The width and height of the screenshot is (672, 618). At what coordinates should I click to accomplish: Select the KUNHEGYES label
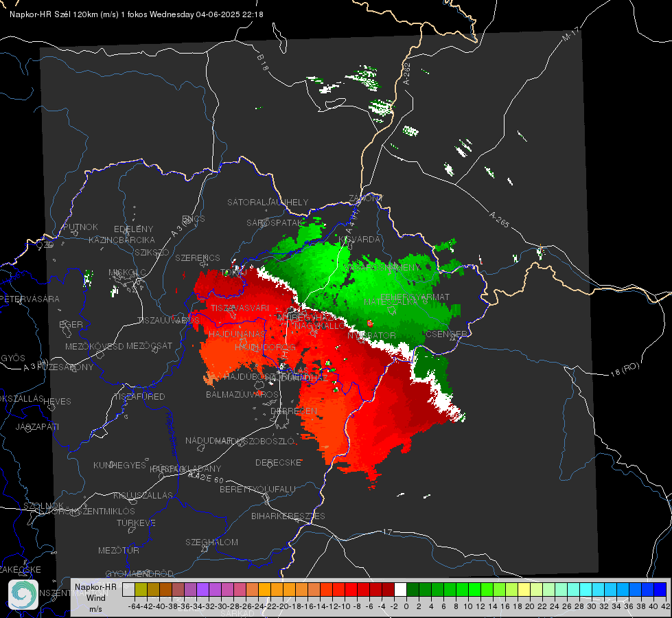[x=119, y=466]
